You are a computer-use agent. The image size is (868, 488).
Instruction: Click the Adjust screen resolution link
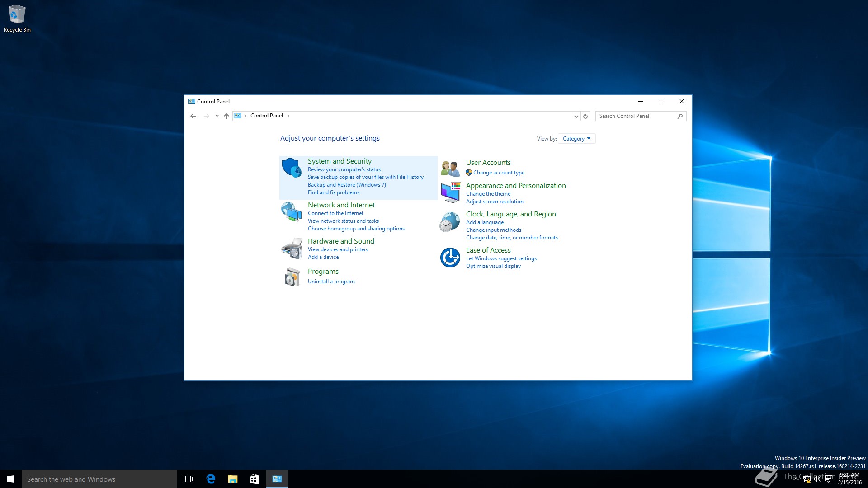click(x=495, y=202)
